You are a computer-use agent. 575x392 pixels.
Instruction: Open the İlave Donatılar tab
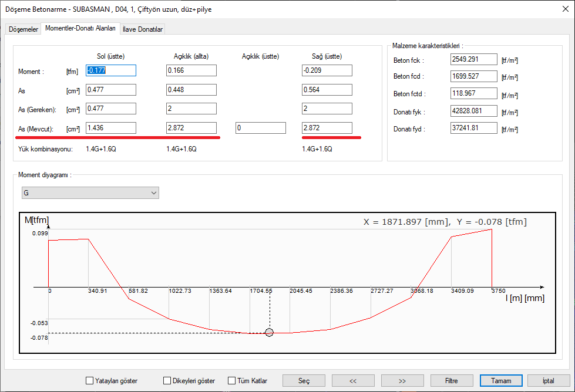click(x=143, y=29)
